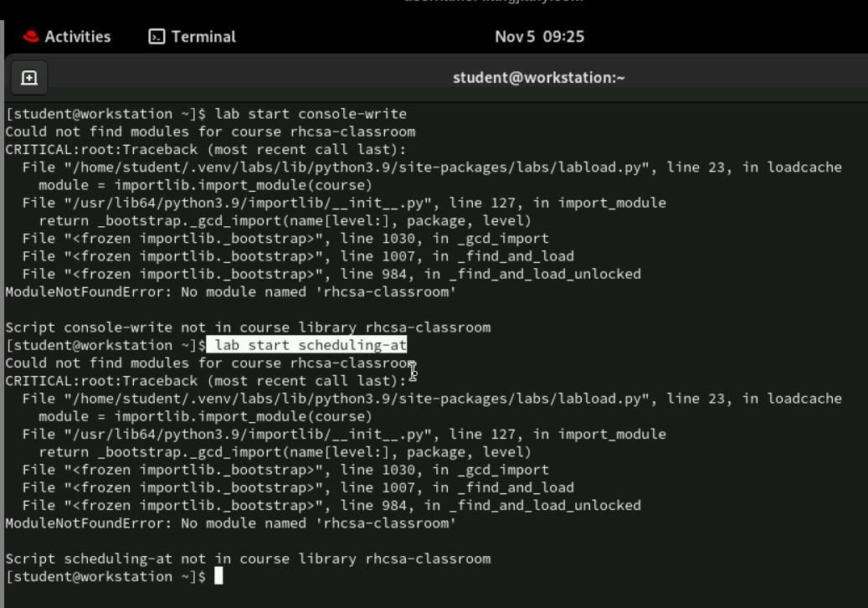This screenshot has height=608, width=868.
Task: Click Could not find modules line below console-write command
Action: tap(210, 131)
